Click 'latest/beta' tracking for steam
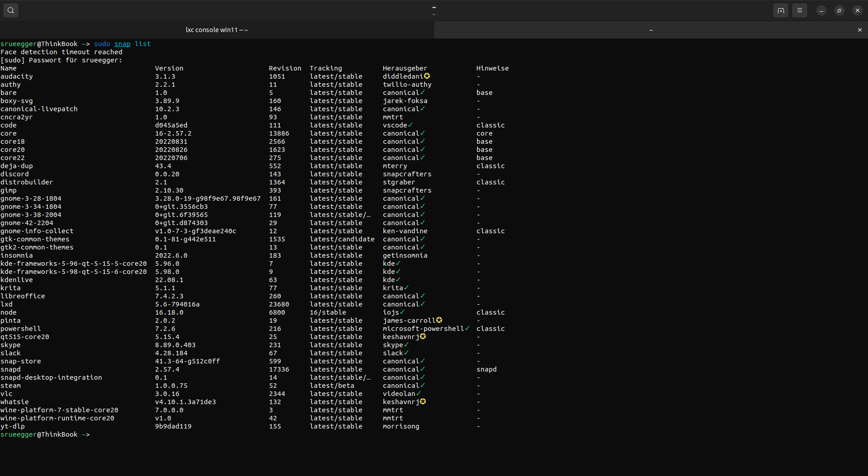This screenshot has width=868, height=476. pos(332,386)
